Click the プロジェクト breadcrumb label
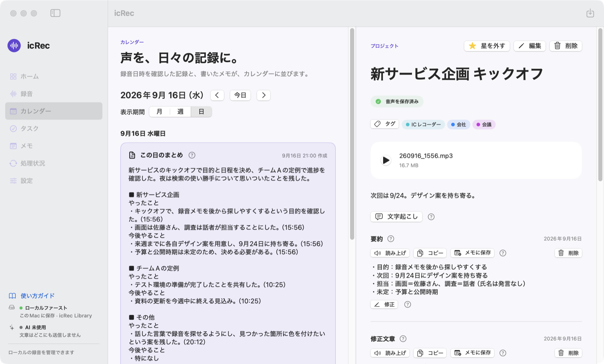Image resolution: width=604 pixels, height=364 pixels. (x=384, y=46)
